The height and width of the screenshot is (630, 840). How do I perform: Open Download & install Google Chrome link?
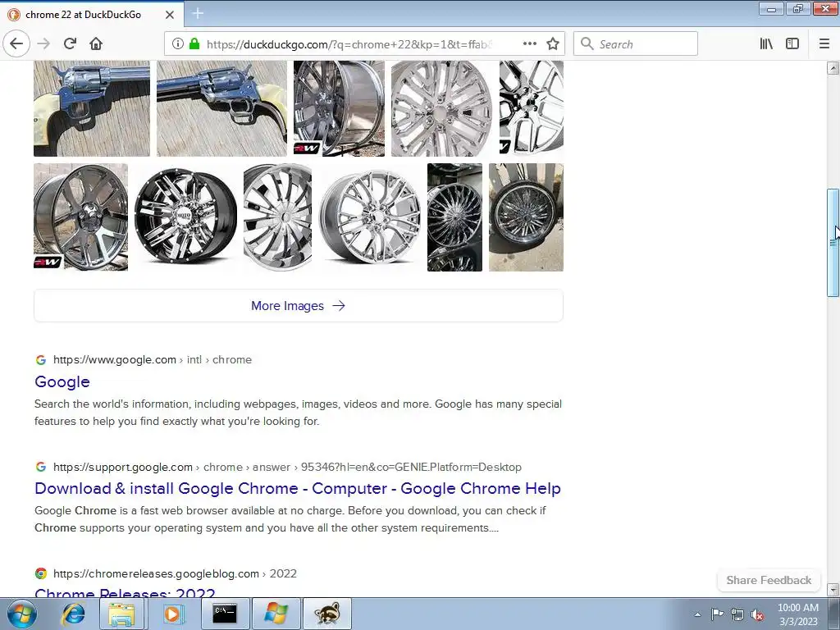(297, 489)
